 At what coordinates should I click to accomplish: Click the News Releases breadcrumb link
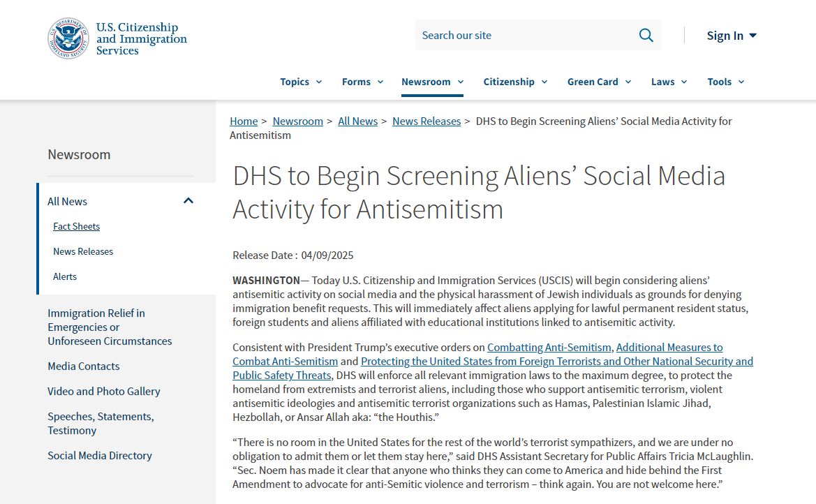(426, 121)
